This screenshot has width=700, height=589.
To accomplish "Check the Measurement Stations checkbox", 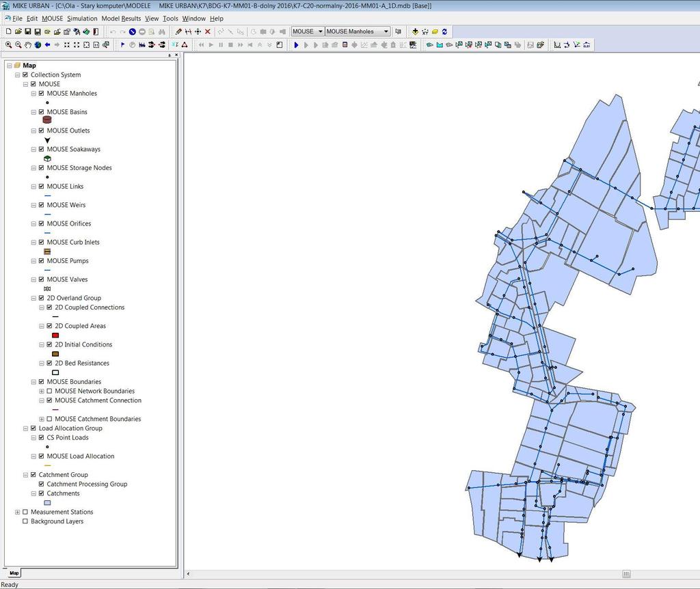I will pos(25,512).
